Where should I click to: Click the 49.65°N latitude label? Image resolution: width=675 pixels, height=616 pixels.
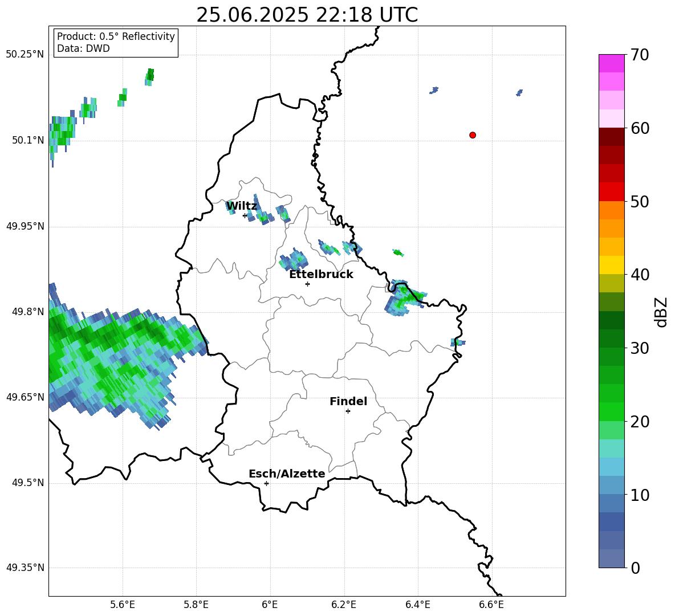tap(25, 398)
